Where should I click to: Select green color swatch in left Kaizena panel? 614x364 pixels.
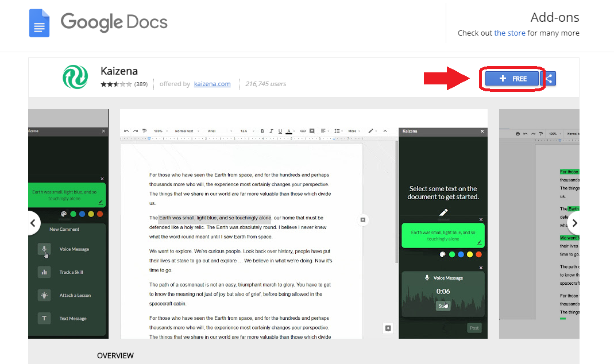click(x=73, y=214)
